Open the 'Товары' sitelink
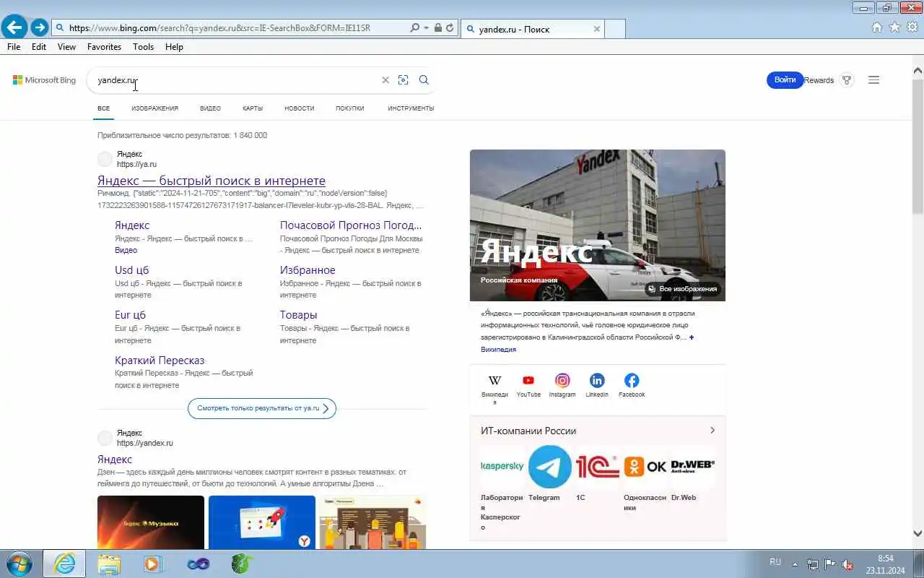The image size is (924, 578). [299, 315]
